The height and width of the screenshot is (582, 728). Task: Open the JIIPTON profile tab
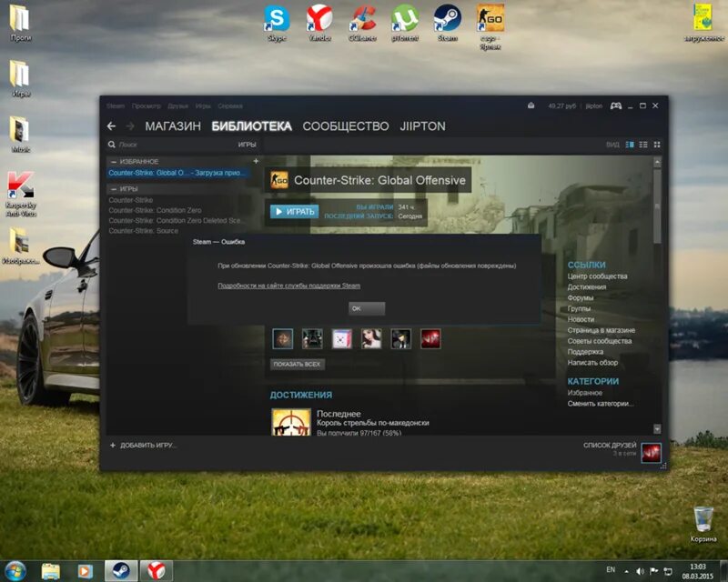coord(422,126)
